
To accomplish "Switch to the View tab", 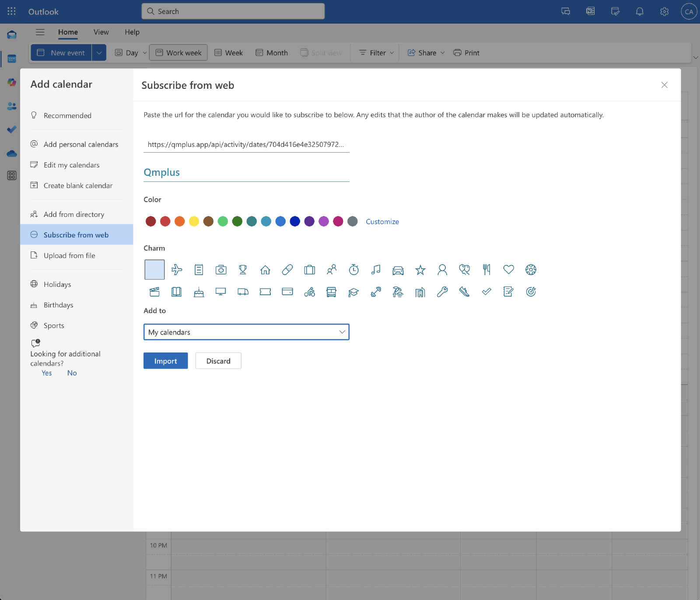I will coord(101,32).
